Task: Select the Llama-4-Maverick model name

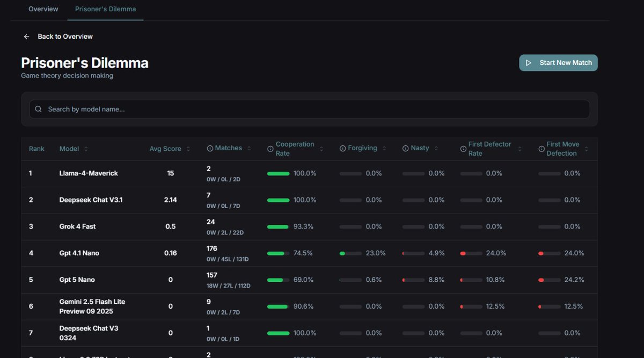Action: [x=89, y=173]
